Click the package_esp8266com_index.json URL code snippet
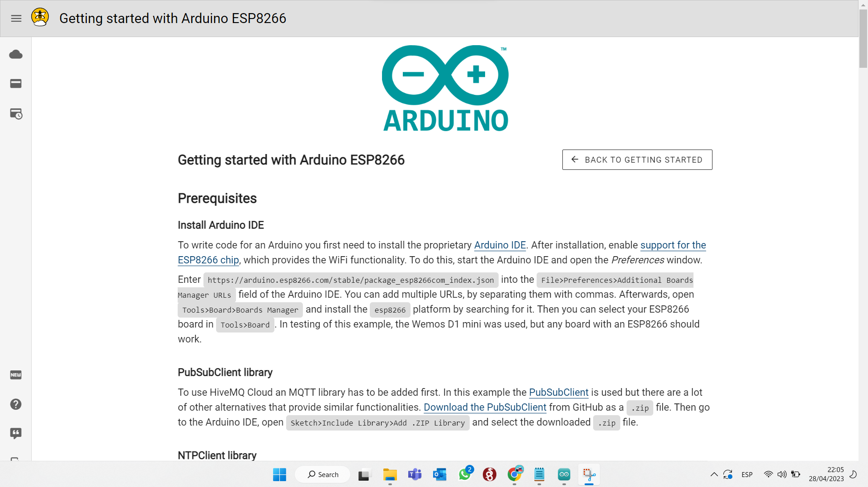 (351, 280)
